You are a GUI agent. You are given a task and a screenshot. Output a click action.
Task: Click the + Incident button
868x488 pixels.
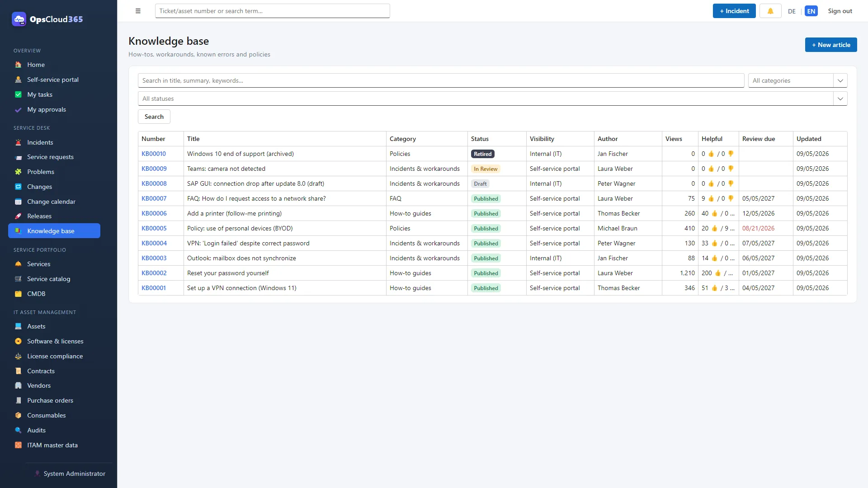[734, 11]
